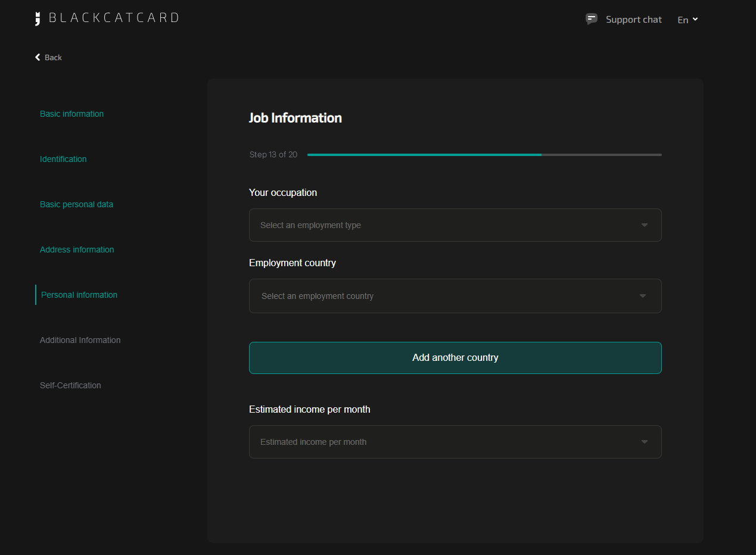Click the arrow on the estimated income dropdown
This screenshot has width=756, height=555.
644,442
